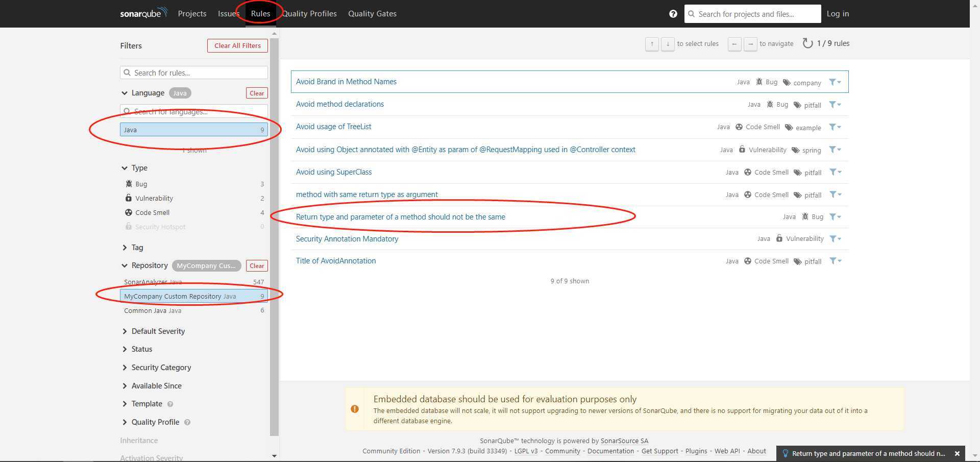Open filter icon on Security Annotation Mandatory row
The image size is (980, 462).
point(835,238)
